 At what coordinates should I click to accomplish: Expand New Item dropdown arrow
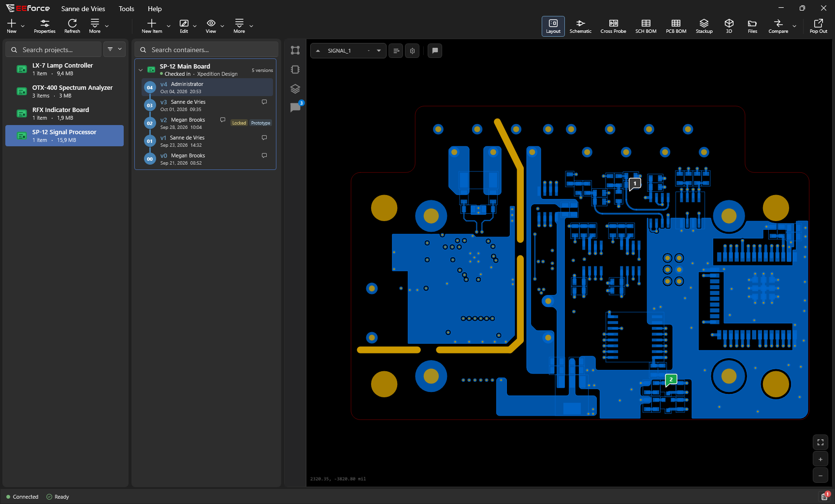click(x=169, y=26)
